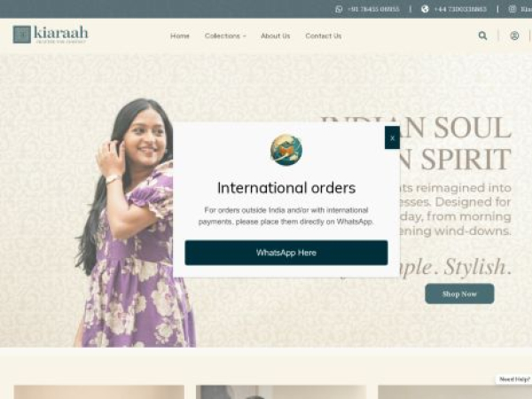Go to the Home menu item

pos(180,36)
